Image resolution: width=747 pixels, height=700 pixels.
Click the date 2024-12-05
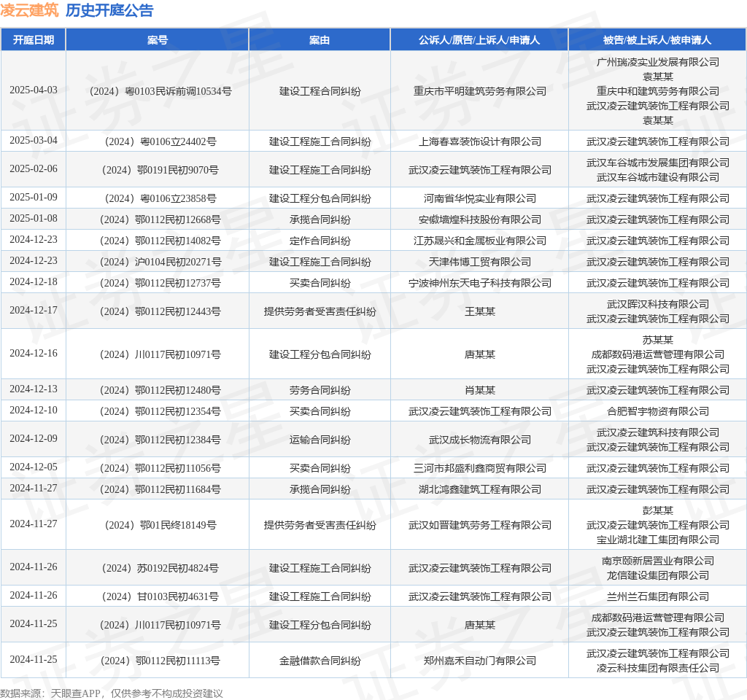point(34,467)
